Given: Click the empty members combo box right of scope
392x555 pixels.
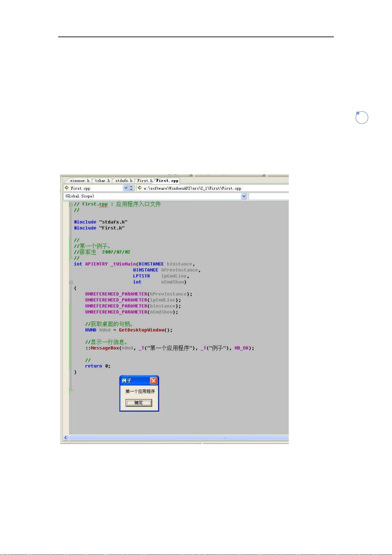Looking at the screenshot, I should click(x=269, y=196).
